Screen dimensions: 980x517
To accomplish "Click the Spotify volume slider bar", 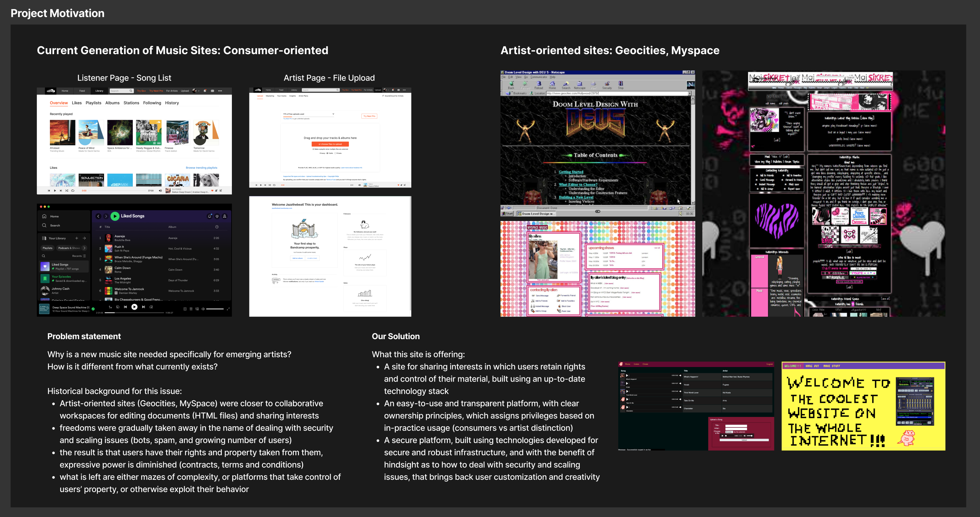I will [x=215, y=309].
